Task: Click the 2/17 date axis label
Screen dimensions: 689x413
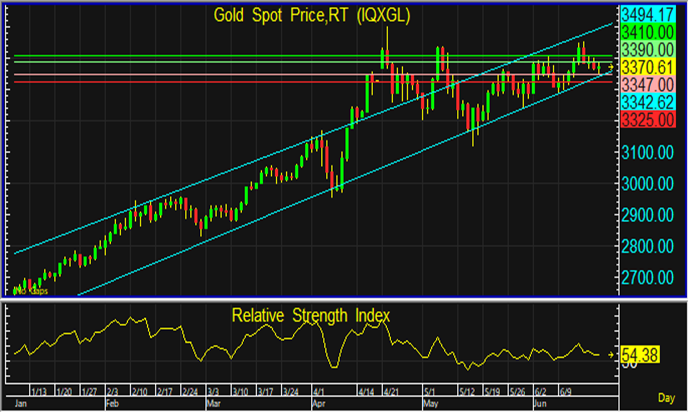Action: (x=165, y=392)
